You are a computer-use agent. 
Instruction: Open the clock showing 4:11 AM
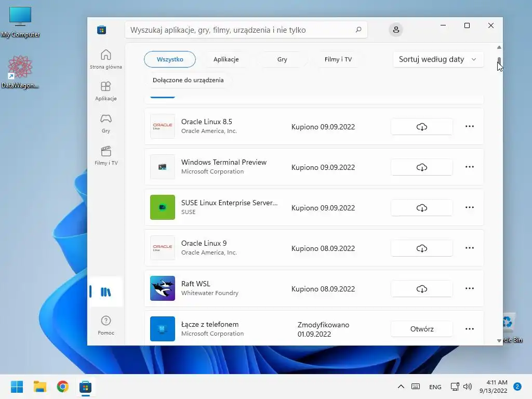[x=494, y=387]
